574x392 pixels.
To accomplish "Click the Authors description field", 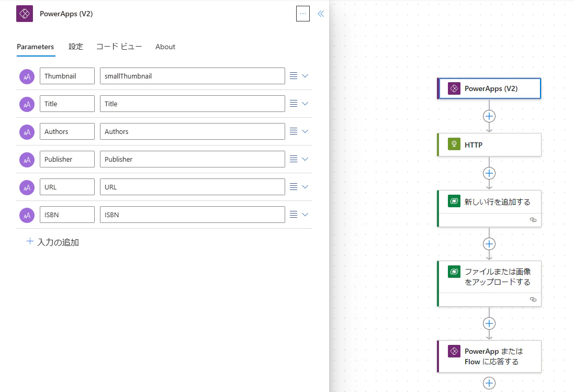I will tap(192, 131).
